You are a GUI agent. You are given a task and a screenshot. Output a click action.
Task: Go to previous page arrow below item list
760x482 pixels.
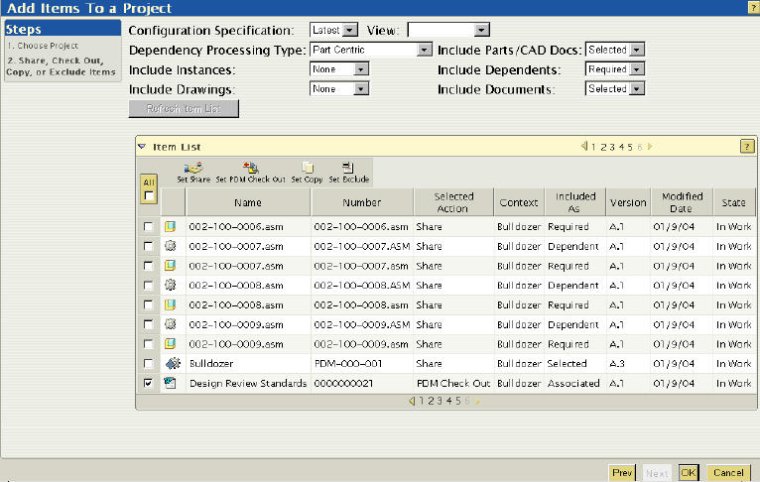click(412, 401)
